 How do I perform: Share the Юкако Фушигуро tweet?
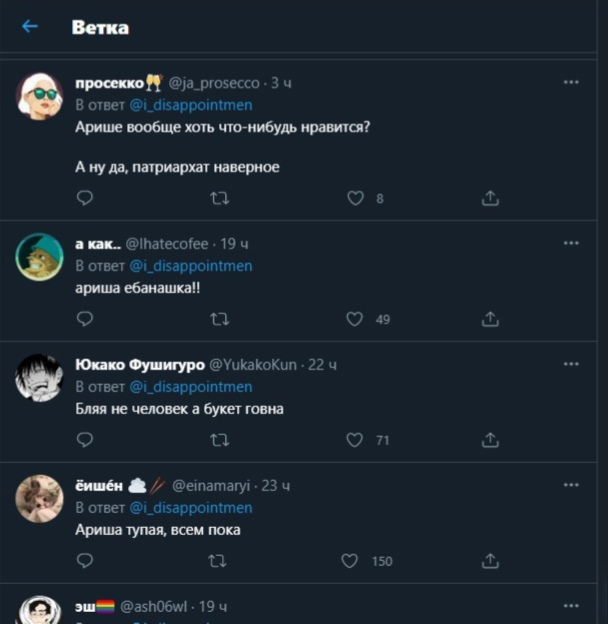coord(490,440)
